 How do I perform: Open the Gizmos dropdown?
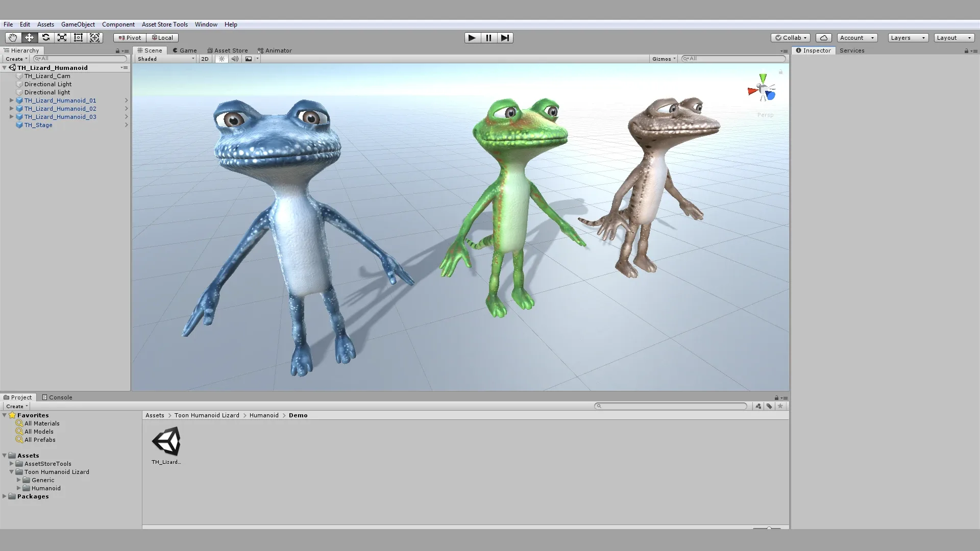coord(664,59)
